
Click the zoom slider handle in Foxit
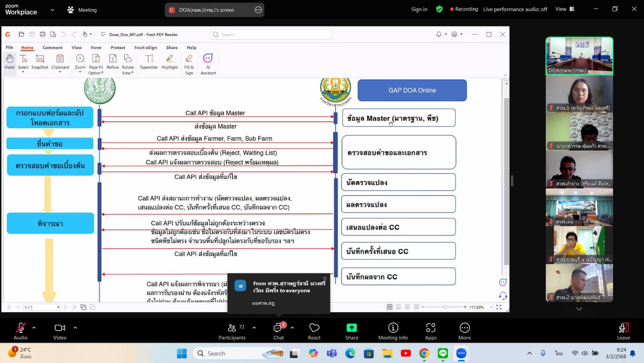[445, 307]
